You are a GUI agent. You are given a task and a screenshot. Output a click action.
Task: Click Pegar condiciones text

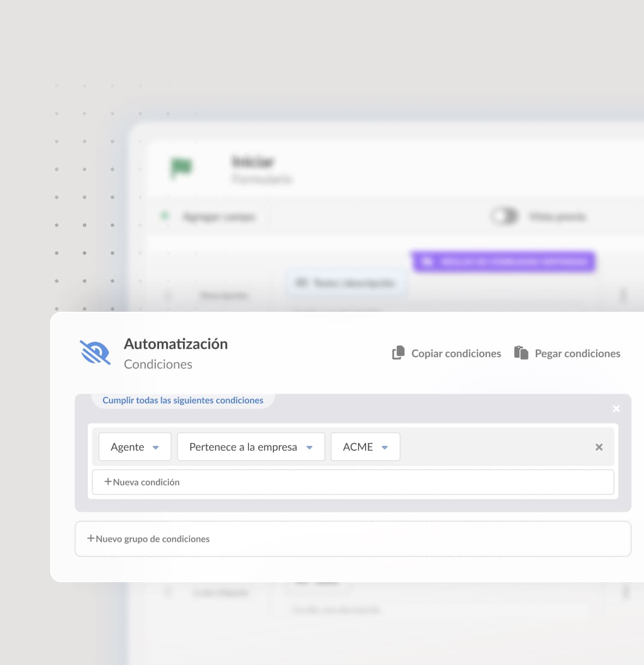tap(578, 353)
